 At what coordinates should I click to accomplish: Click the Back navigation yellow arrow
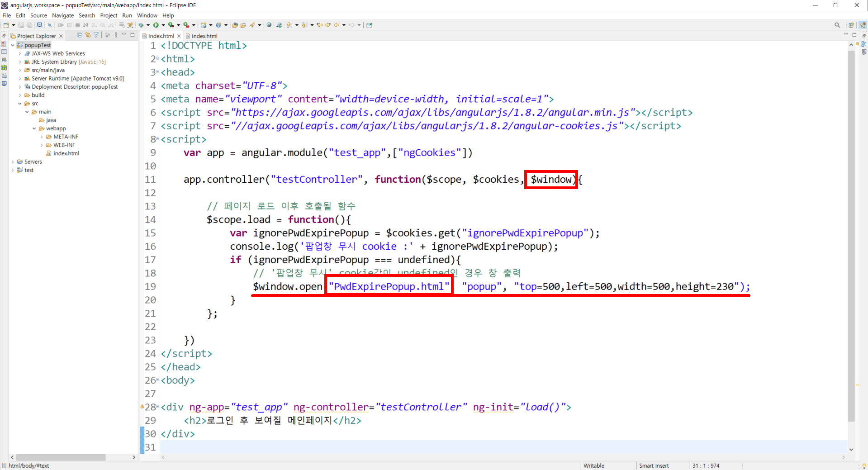click(337, 25)
